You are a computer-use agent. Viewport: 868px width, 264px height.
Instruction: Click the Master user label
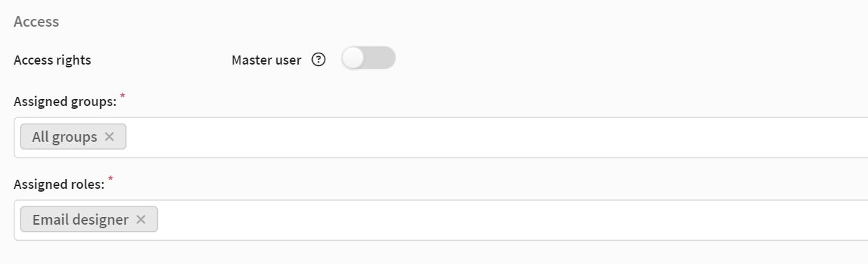click(x=266, y=60)
